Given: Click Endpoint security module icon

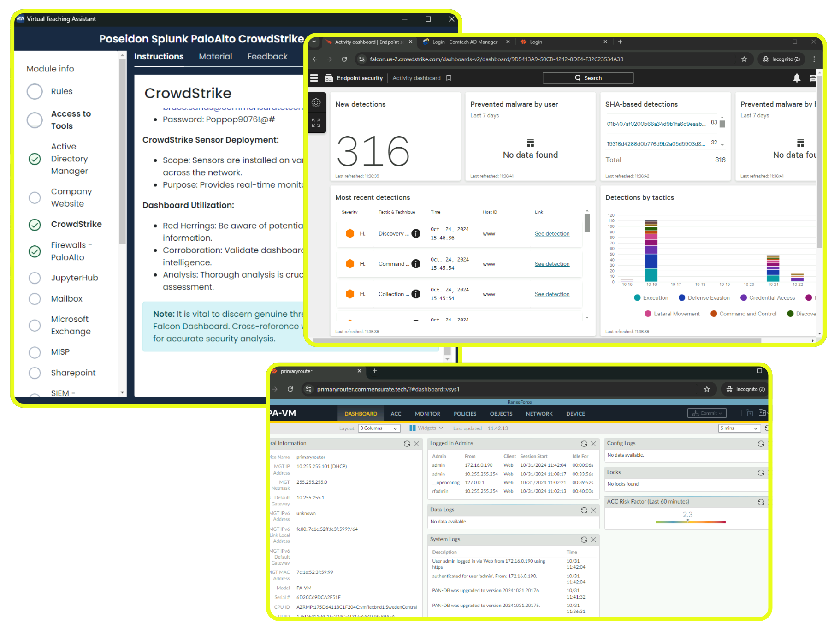Looking at the screenshot, I should 329,78.
